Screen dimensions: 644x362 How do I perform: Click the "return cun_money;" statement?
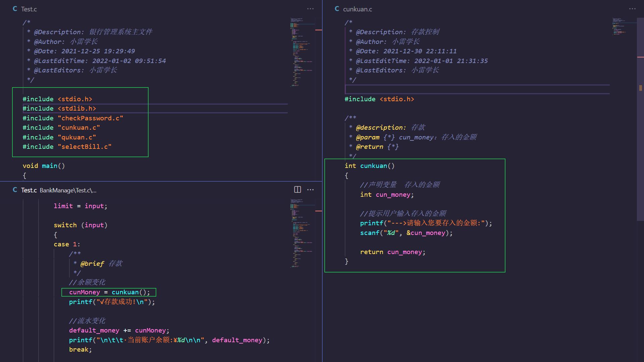392,252
